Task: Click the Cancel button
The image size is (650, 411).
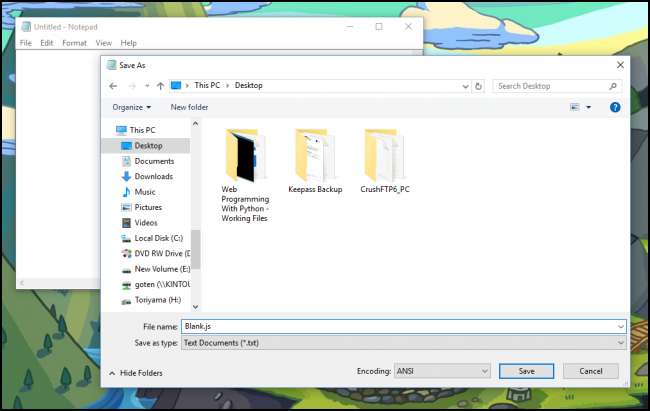Action: (x=591, y=371)
